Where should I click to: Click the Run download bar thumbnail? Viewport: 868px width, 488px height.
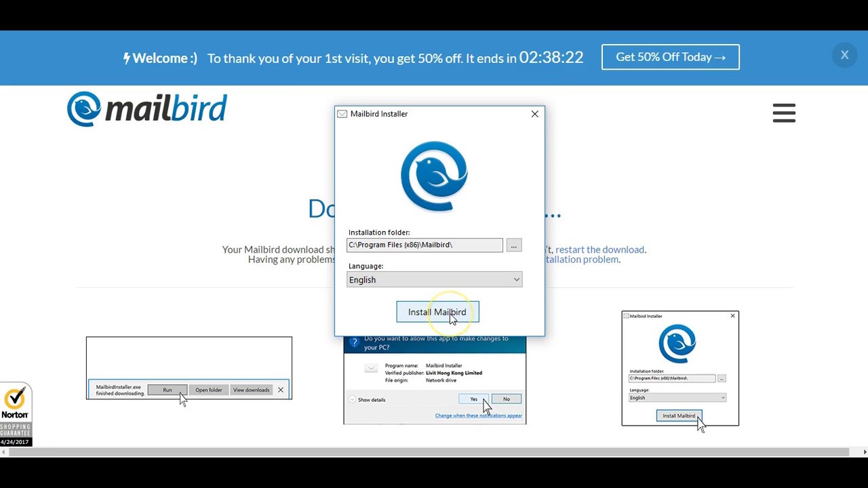(189, 368)
